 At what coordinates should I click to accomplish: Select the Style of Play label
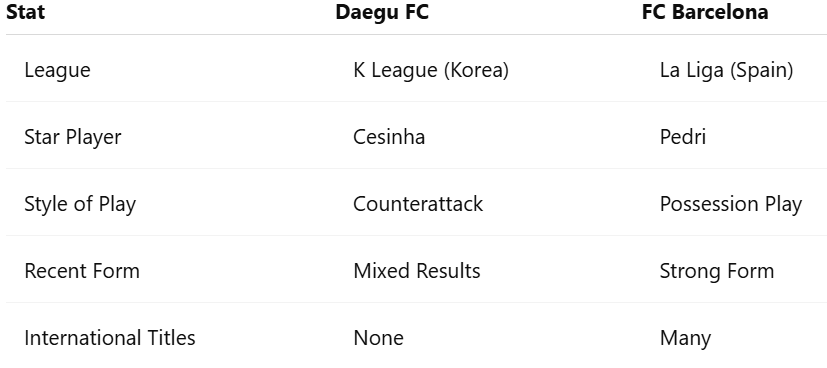(80, 204)
